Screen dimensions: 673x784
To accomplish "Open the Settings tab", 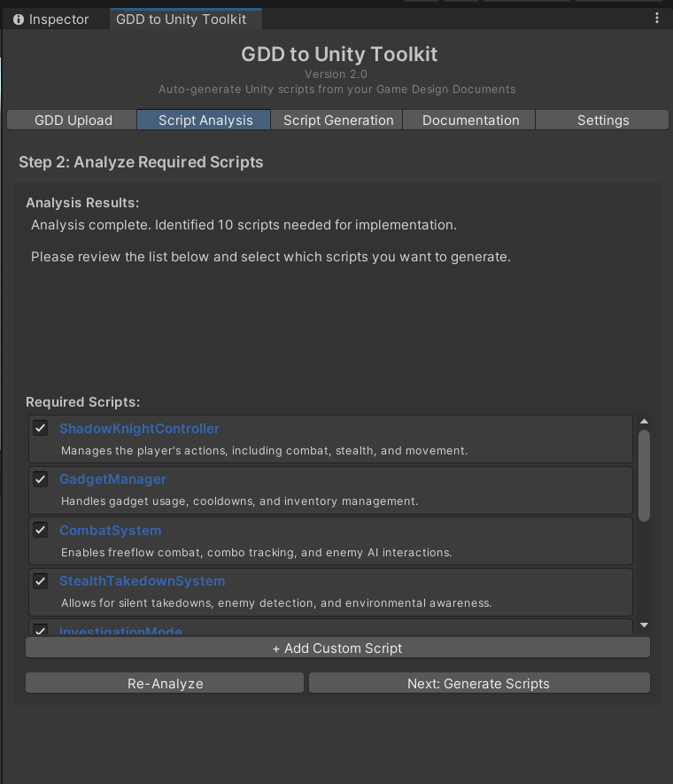I will pyautogui.click(x=603, y=120).
